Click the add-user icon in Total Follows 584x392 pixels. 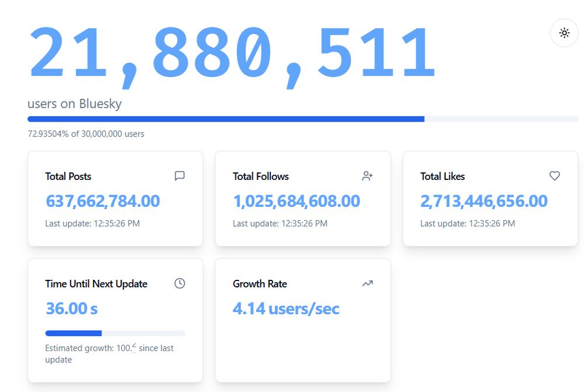click(367, 176)
